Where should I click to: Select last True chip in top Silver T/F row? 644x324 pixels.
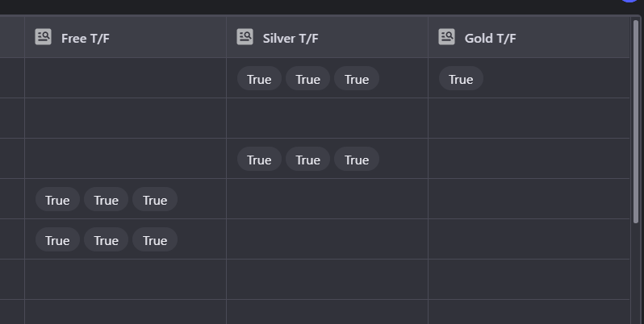(x=357, y=78)
